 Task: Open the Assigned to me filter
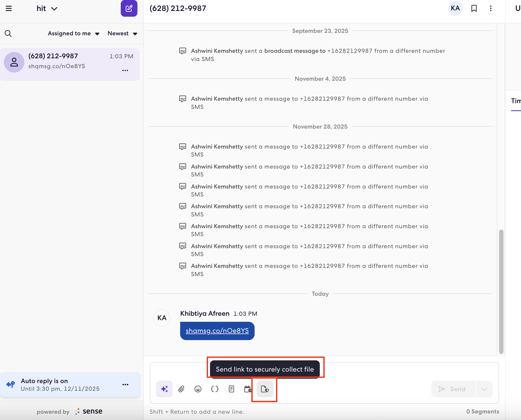tap(74, 33)
